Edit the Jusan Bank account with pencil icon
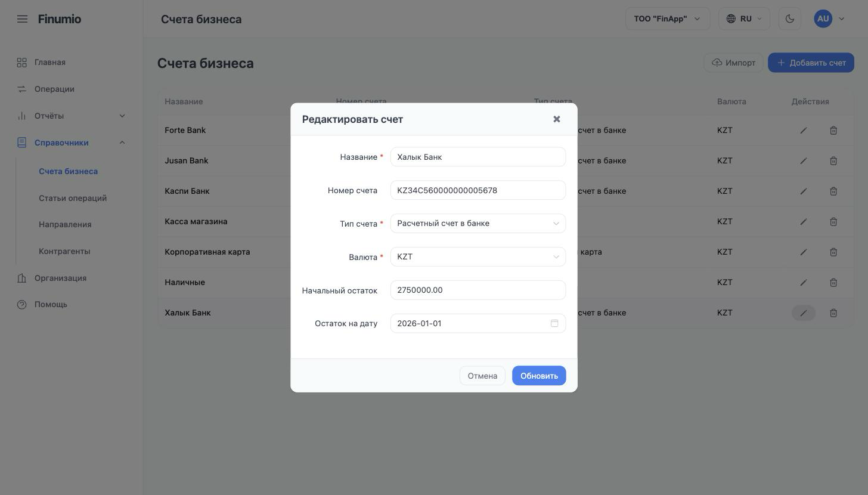The height and width of the screenshot is (495, 868). pos(804,160)
